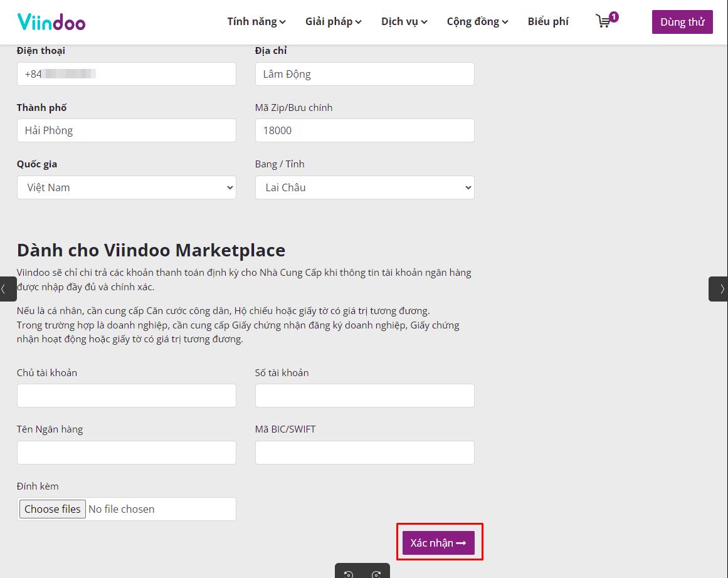
Task: Click the 'Dành cho Viindoo Marketplace' heading
Action: point(151,250)
